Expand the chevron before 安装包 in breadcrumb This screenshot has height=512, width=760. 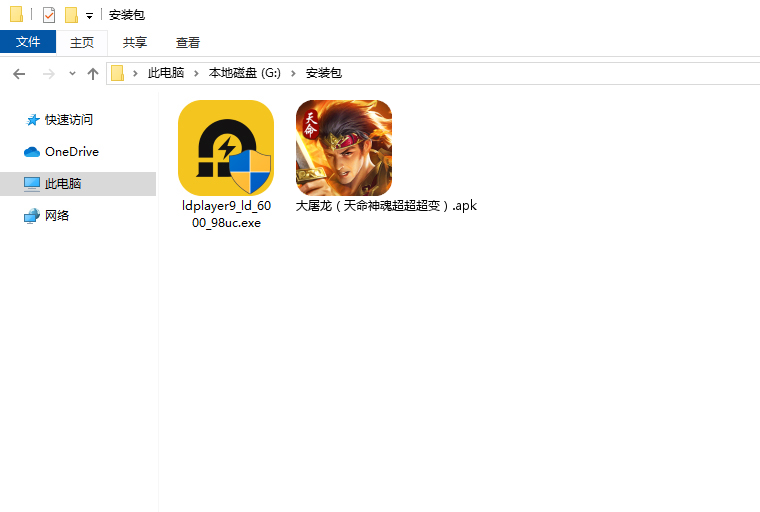pyautogui.click(x=294, y=73)
